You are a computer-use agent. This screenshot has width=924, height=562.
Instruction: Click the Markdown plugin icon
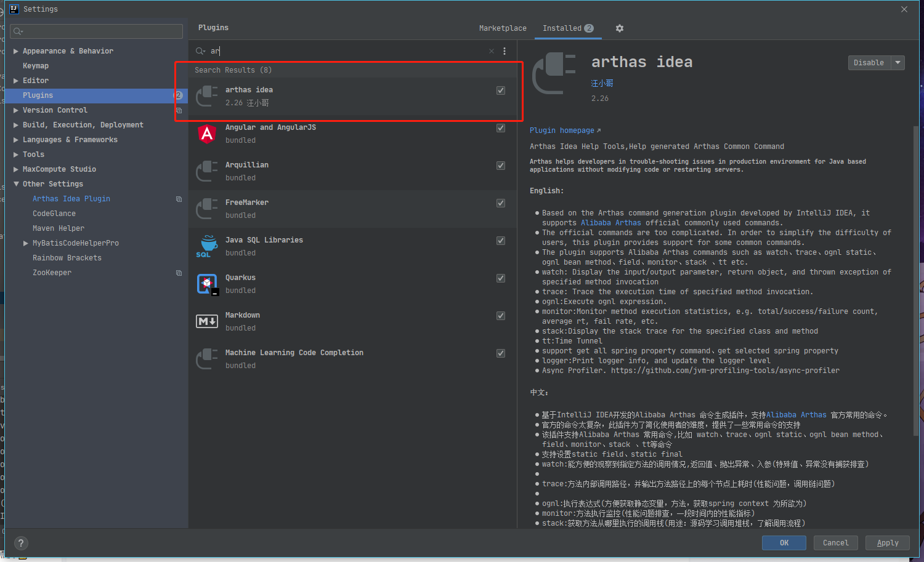[207, 321]
